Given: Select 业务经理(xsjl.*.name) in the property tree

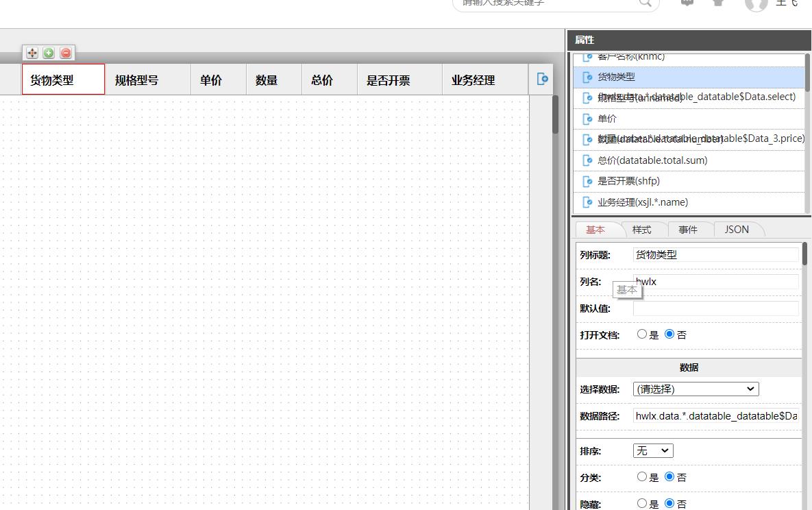Looking at the screenshot, I should click(x=642, y=202).
